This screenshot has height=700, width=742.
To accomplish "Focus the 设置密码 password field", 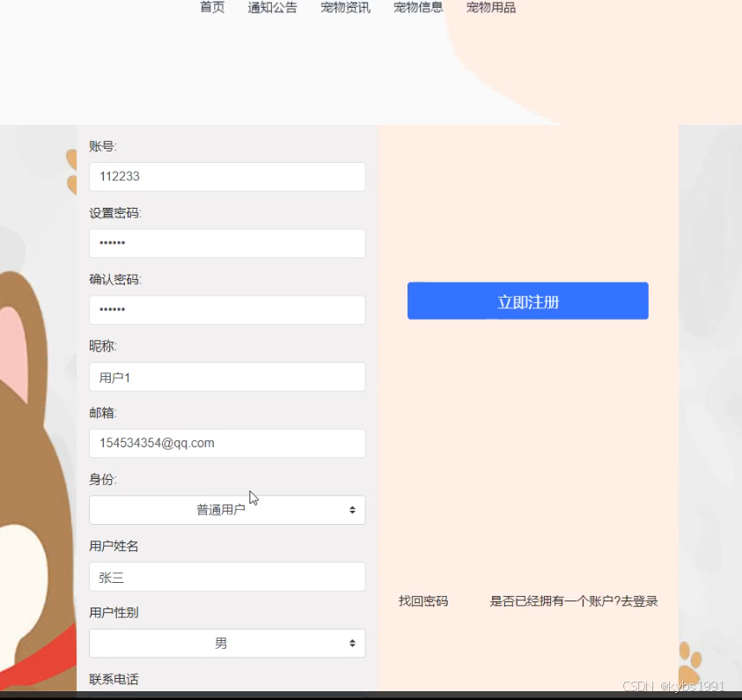I will [x=227, y=243].
